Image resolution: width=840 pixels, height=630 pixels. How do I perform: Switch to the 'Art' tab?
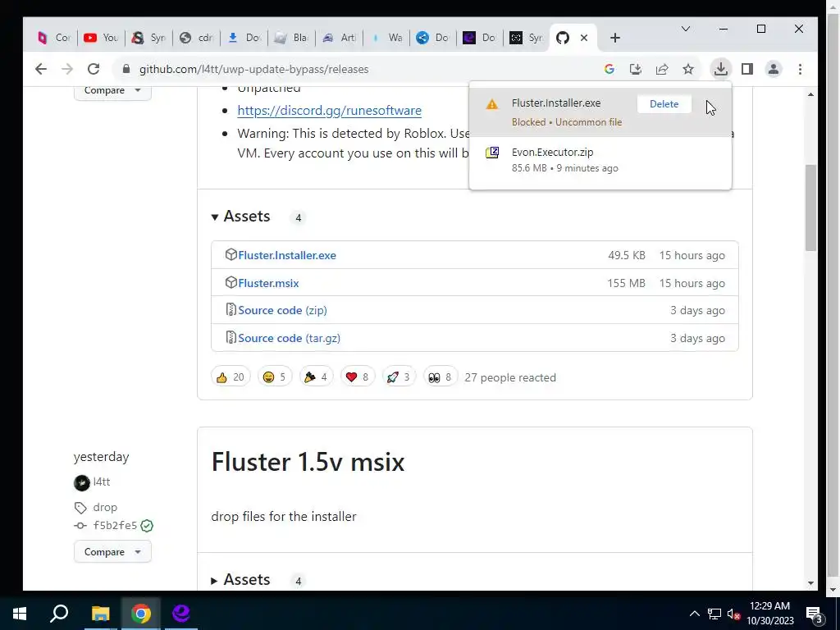tap(339, 38)
